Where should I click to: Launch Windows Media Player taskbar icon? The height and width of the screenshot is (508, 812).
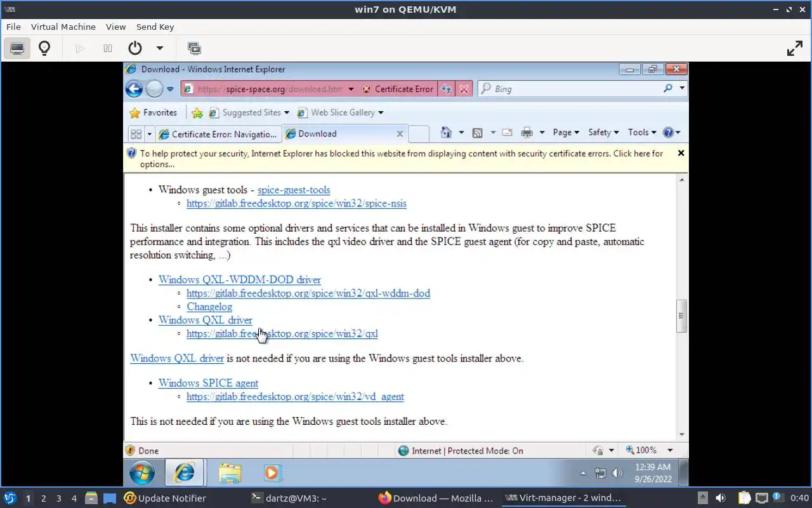tap(272, 473)
